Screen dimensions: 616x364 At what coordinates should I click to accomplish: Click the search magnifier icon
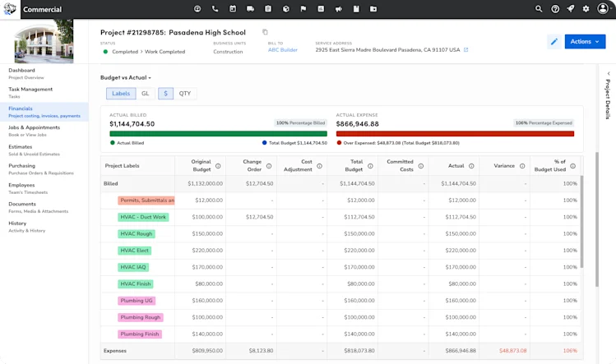coord(539,9)
